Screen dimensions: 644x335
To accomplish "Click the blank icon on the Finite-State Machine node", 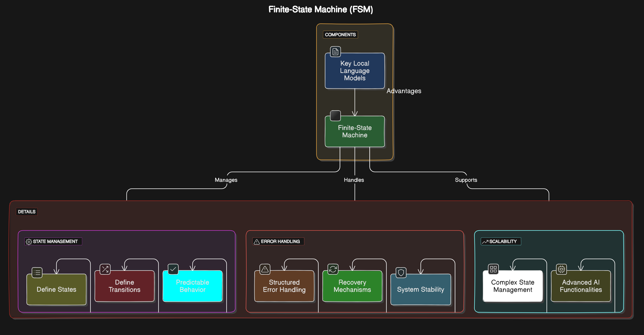I will 335,116.
